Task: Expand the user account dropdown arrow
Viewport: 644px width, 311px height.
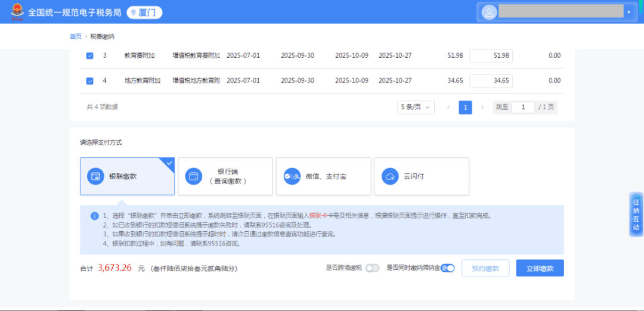Action: [x=628, y=13]
